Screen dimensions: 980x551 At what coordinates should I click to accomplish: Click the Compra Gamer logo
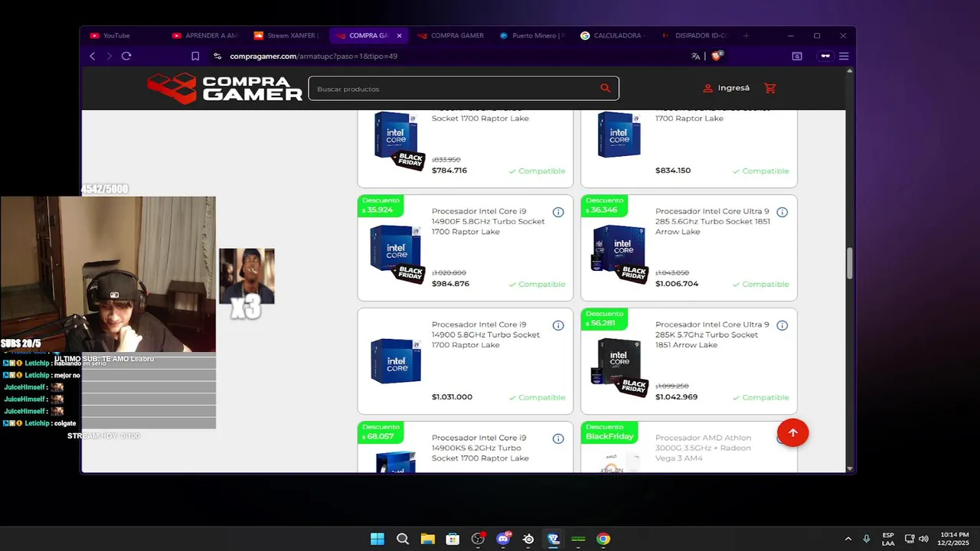pyautogui.click(x=225, y=88)
